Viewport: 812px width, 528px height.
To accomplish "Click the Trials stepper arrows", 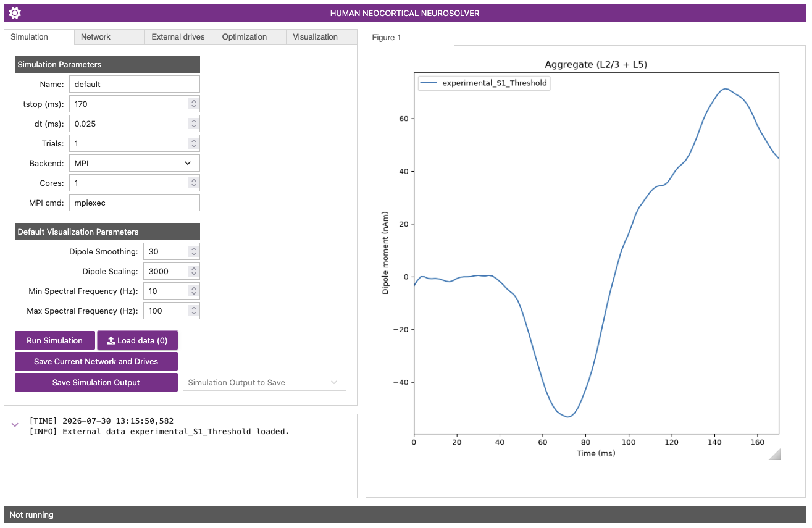I will tap(194, 143).
